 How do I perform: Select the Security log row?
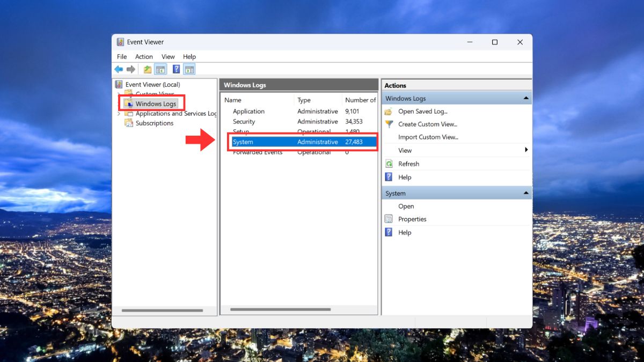299,122
